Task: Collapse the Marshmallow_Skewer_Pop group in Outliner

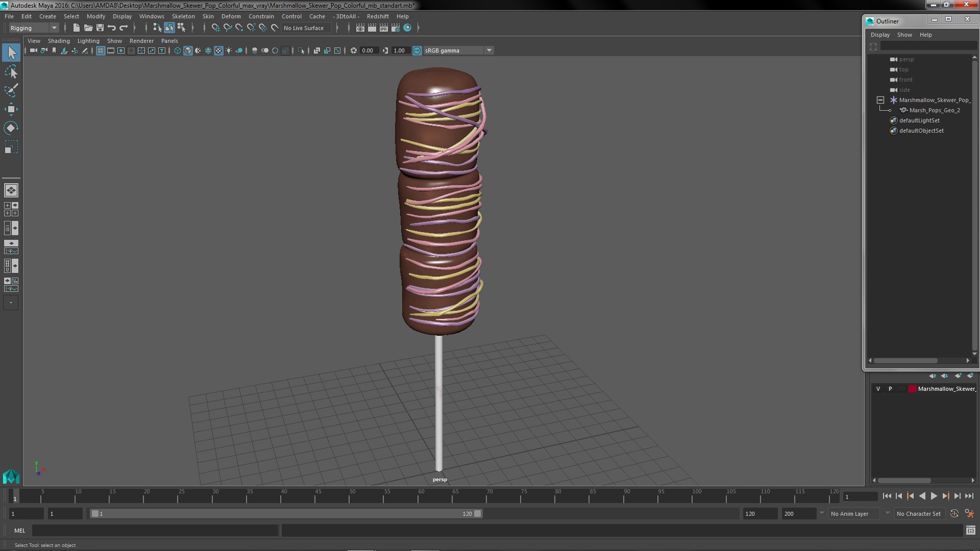Action: click(x=880, y=100)
